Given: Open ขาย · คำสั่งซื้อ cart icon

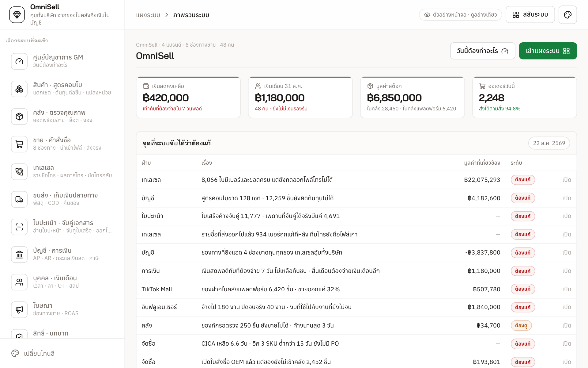Looking at the screenshot, I should click(19, 144).
